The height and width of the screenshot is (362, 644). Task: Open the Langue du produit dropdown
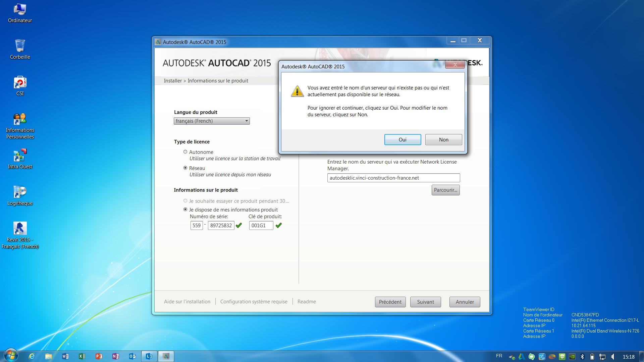tap(212, 121)
